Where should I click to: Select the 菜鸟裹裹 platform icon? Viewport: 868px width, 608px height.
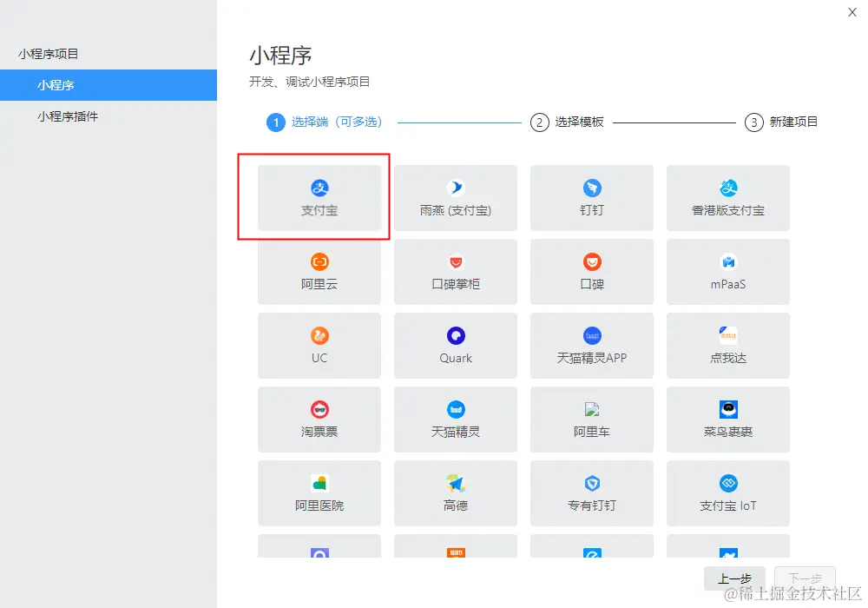tap(728, 410)
